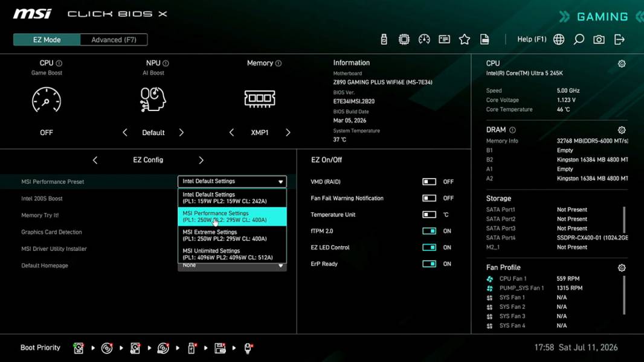The width and height of the screenshot is (644, 362).
Task: Click the Memory module icon
Action: point(260,98)
